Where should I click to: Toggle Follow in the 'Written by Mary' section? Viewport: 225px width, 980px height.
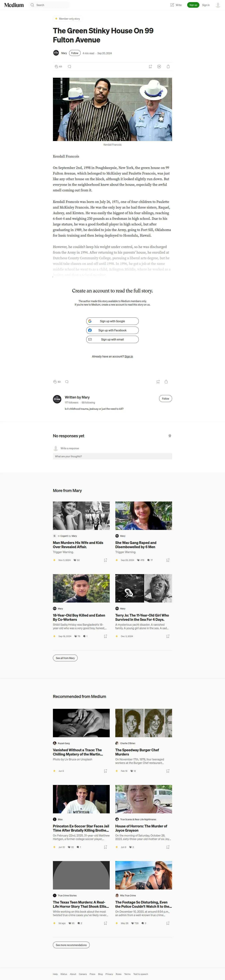click(x=165, y=399)
